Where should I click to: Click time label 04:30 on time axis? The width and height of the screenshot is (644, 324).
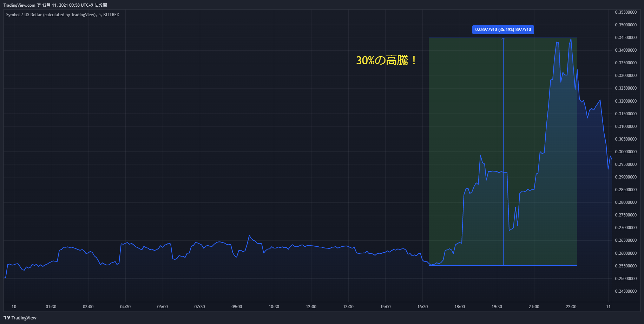pyautogui.click(x=125, y=307)
